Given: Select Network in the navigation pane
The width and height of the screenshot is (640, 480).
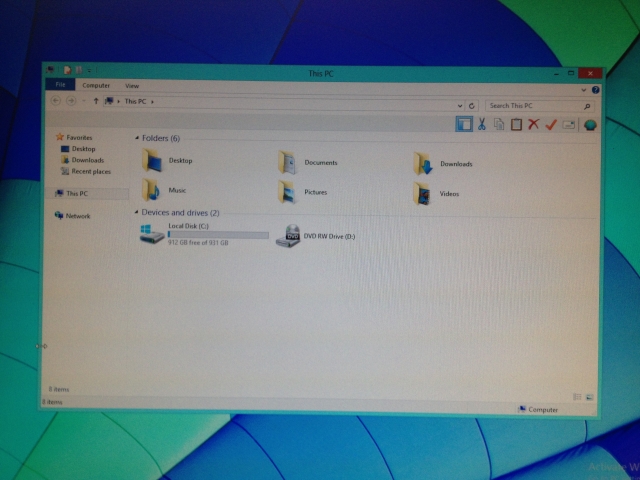Looking at the screenshot, I should 77,216.
